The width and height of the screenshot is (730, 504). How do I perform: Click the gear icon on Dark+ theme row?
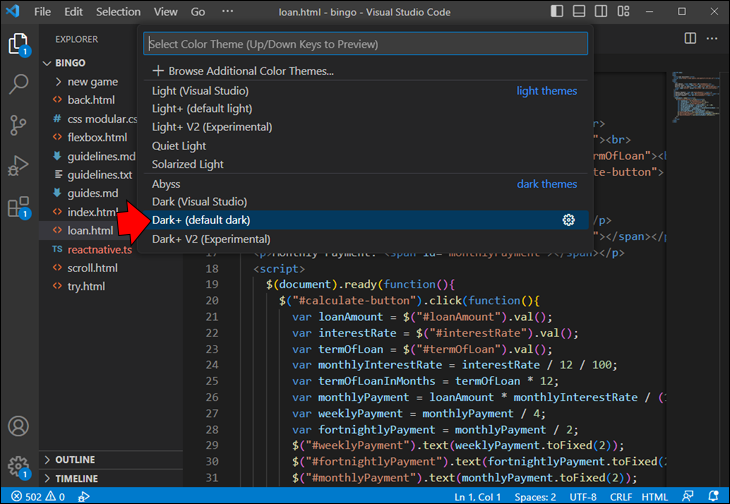(568, 220)
